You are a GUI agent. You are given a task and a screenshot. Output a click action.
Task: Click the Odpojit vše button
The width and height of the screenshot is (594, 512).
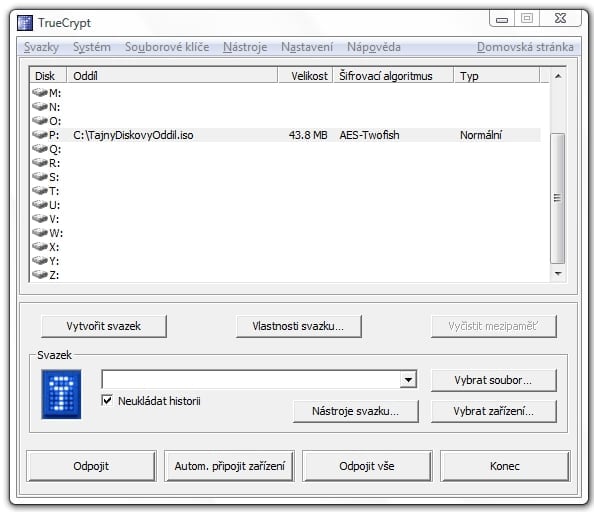click(367, 466)
